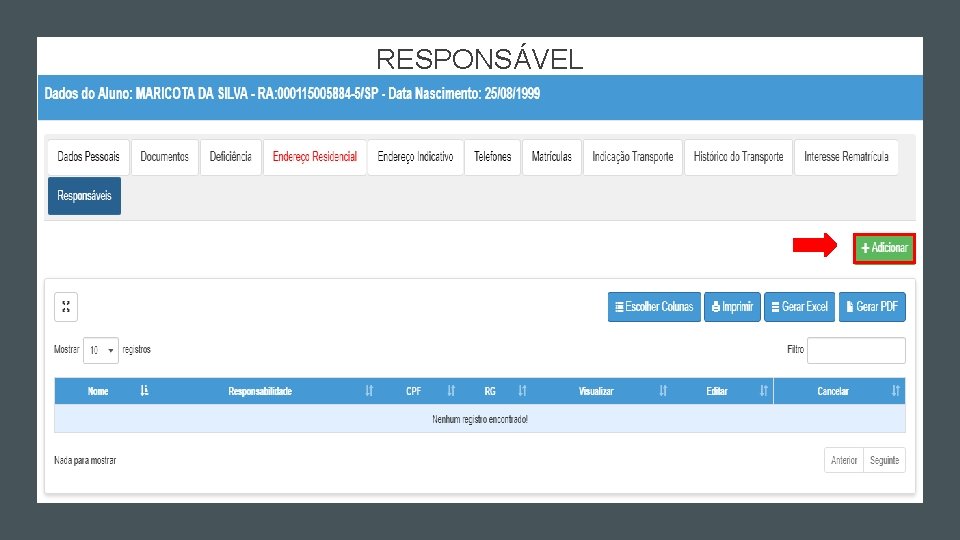View Histórico do Transporte tab
This screenshot has height=540, width=960.
(738, 157)
